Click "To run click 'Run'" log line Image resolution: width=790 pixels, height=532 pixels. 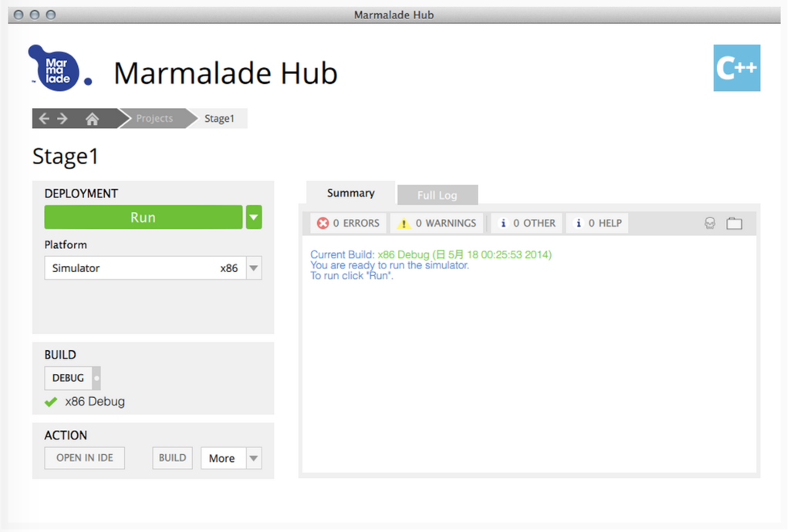(x=352, y=276)
